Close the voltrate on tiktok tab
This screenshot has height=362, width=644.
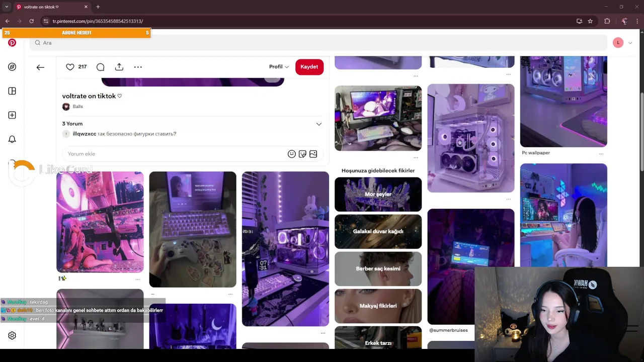86,7
